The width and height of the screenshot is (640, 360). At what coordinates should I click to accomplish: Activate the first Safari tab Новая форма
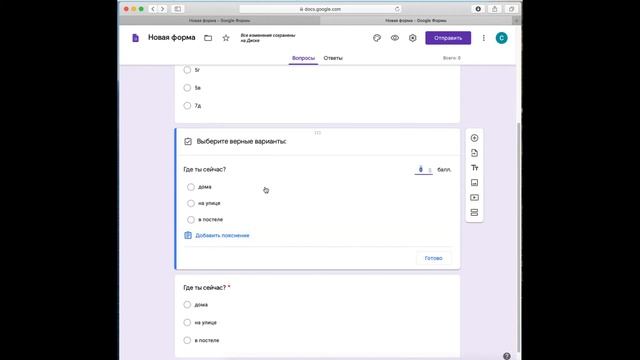tap(220, 20)
